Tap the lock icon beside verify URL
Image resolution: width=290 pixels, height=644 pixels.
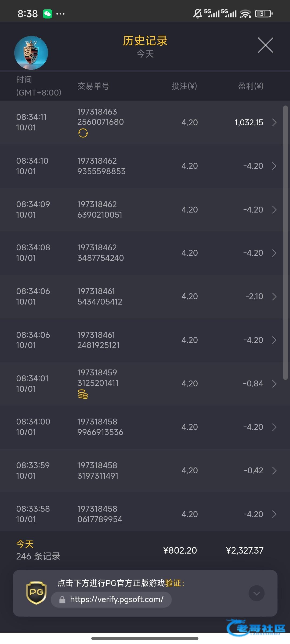tap(62, 600)
